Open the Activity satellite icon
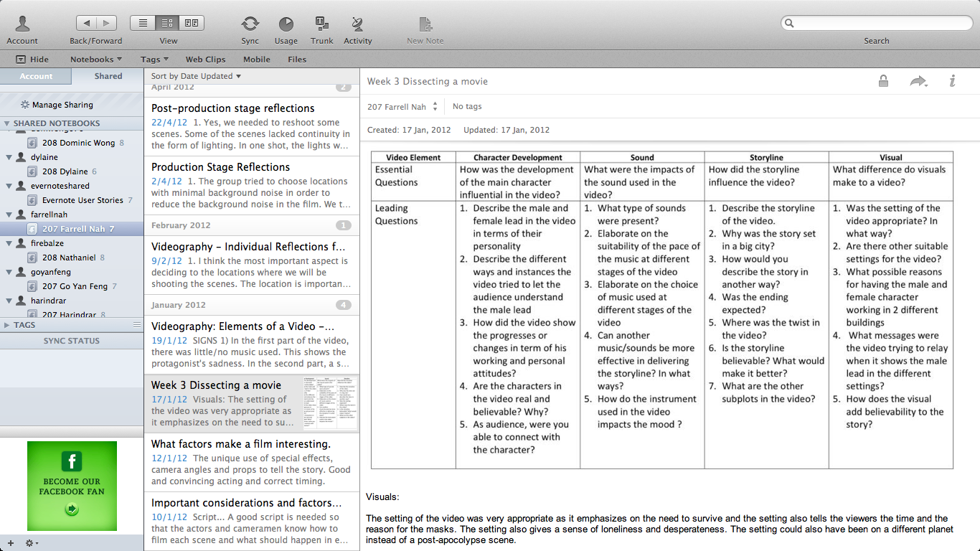Screen dimensions: 980x551 [357, 24]
